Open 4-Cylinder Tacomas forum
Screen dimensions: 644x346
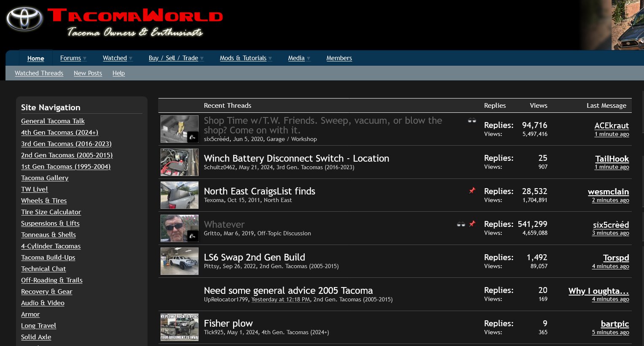[51, 246]
